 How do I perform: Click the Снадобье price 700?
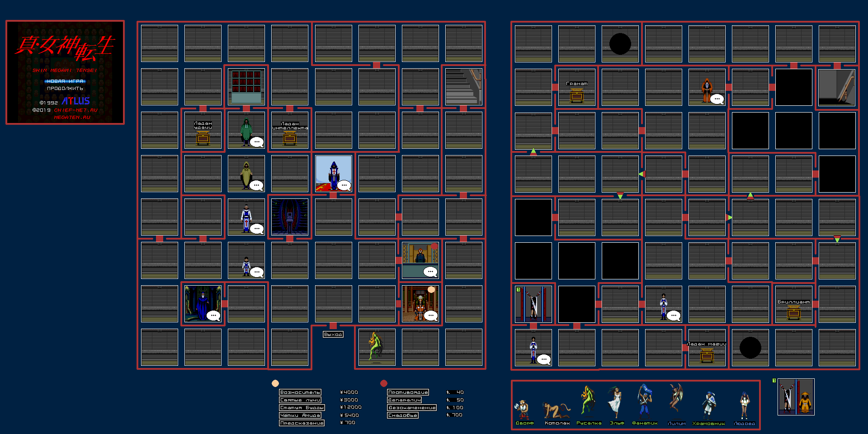click(455, 415)
